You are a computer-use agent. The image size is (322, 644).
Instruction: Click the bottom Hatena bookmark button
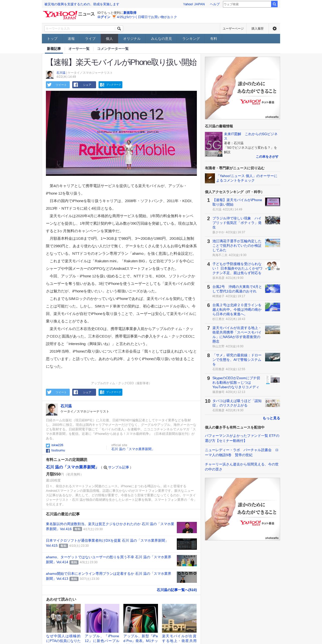(110, 392)
